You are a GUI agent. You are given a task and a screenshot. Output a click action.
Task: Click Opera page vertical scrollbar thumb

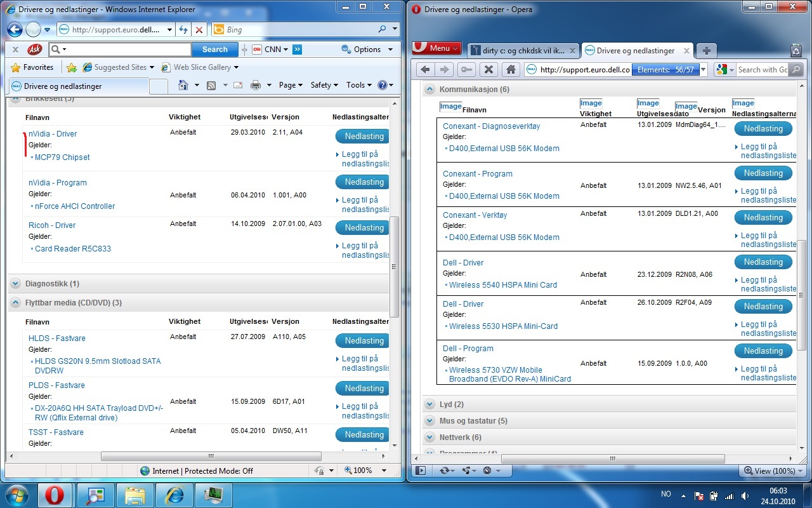[802, 295]
